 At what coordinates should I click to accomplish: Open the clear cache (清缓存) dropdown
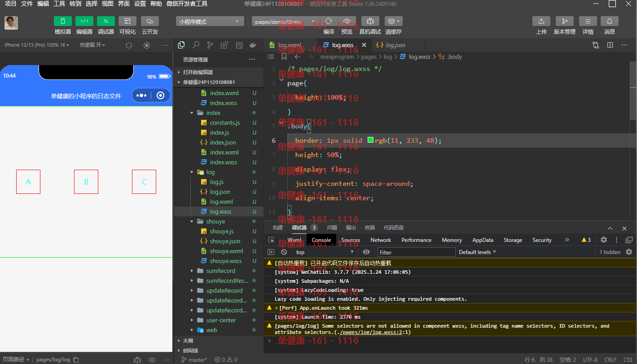tap(394, 21)
